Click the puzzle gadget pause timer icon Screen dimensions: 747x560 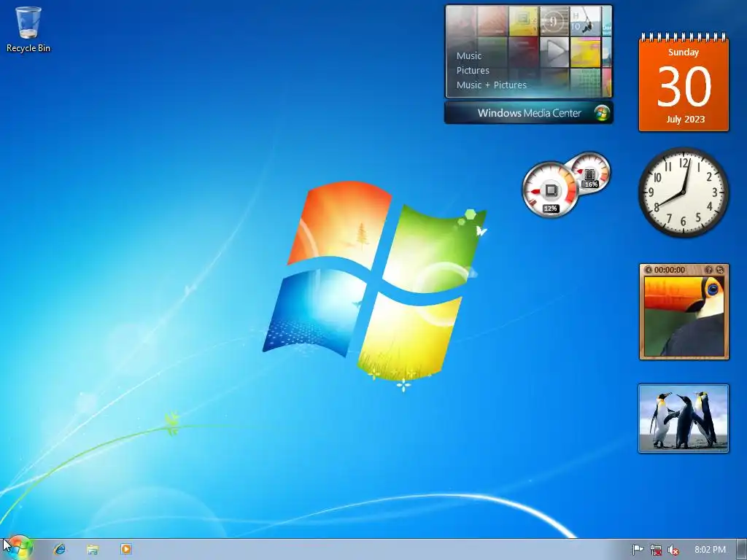pos(648,270)
